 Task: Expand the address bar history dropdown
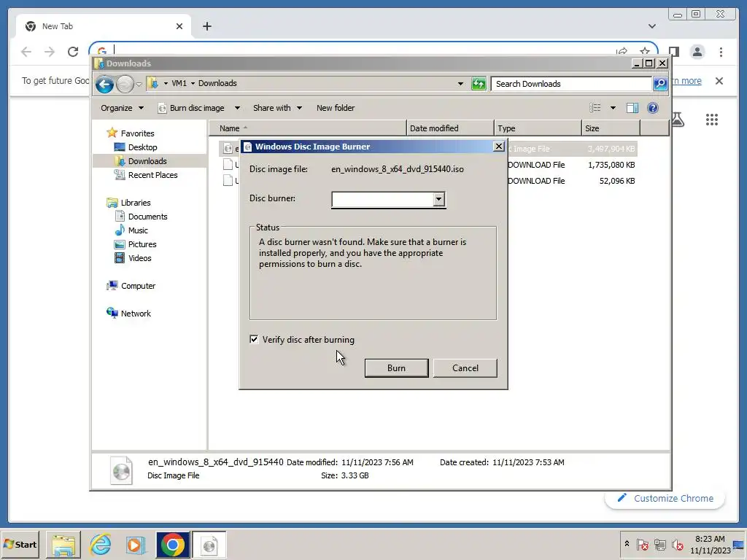pyautogui.click(x=460, y=84)
